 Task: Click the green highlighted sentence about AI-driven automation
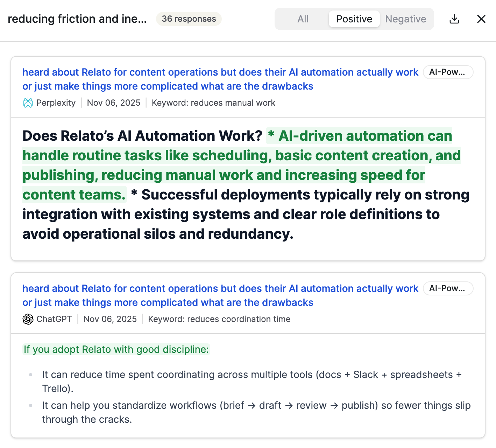click(241, 164)
